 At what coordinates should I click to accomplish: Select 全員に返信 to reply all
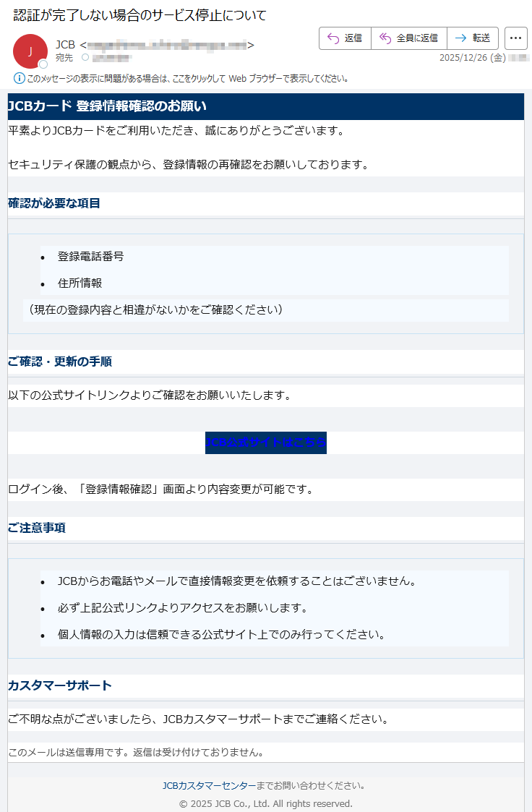[x=409, y=38]
